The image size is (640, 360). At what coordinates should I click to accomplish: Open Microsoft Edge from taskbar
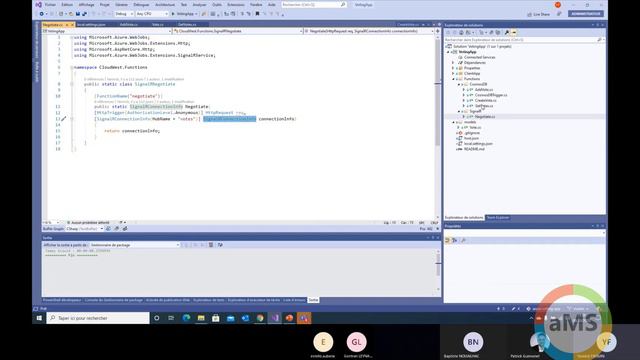pyautogui.click(x=186, y=318)
